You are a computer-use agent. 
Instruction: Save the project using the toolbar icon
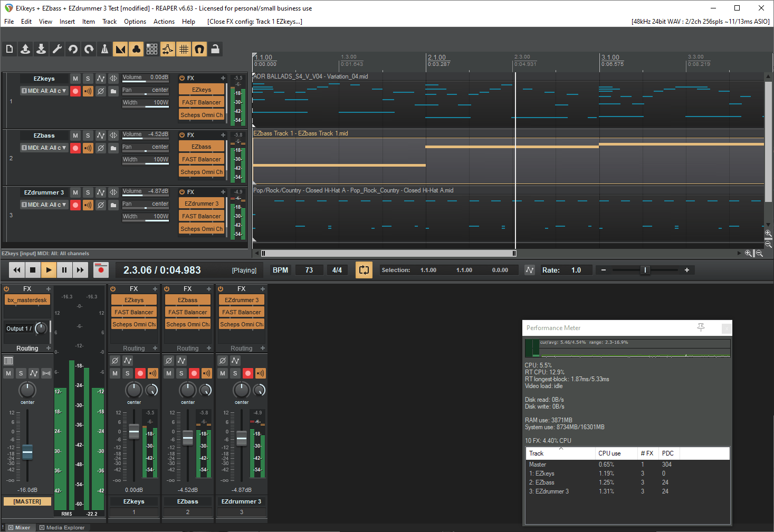(x=41, y=49)
